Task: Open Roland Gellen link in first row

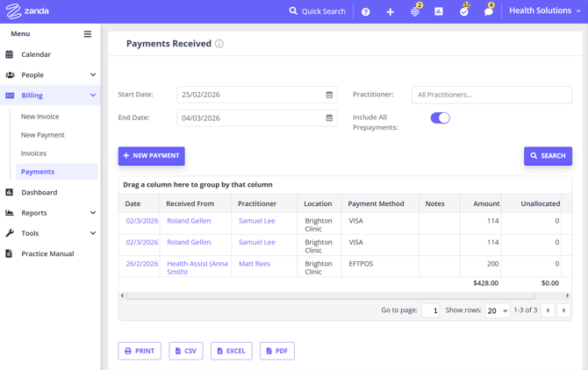Action: click(x=189, y=221)
